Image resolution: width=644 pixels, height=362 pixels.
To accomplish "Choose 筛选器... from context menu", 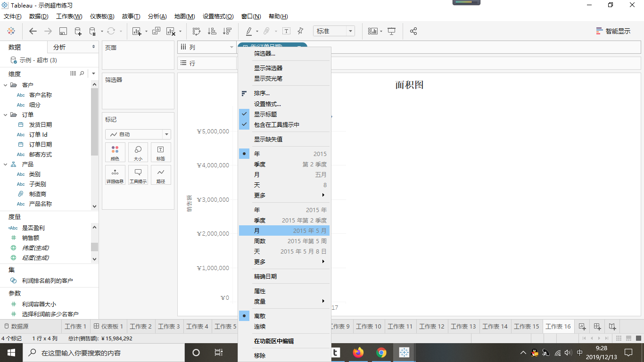I will (x=284, y=53).
